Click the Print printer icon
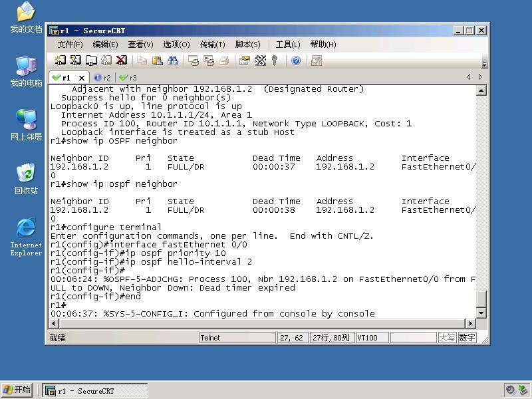Screen dimensions: 532x399 click(224, 61)
